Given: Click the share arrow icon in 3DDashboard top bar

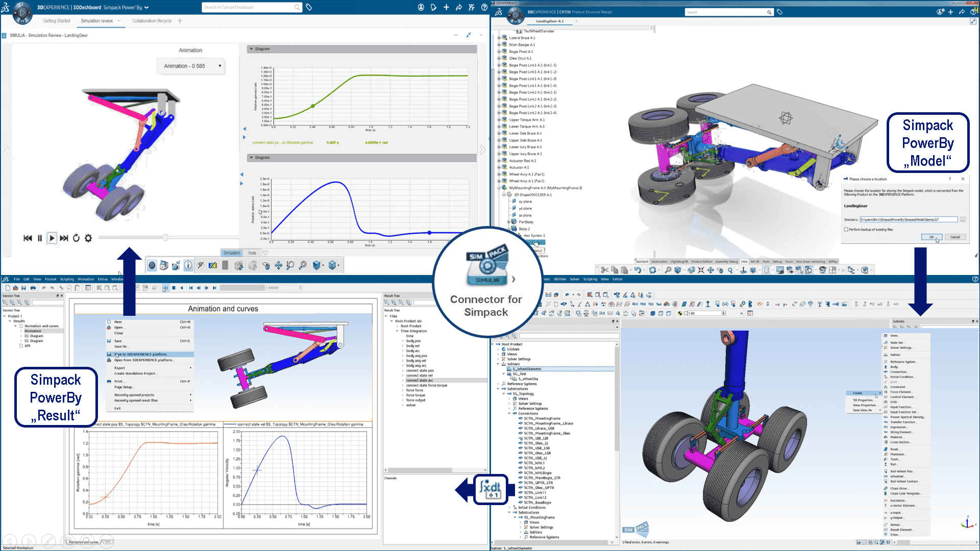Looking at the screenshot, I should [x=459, y=7].
